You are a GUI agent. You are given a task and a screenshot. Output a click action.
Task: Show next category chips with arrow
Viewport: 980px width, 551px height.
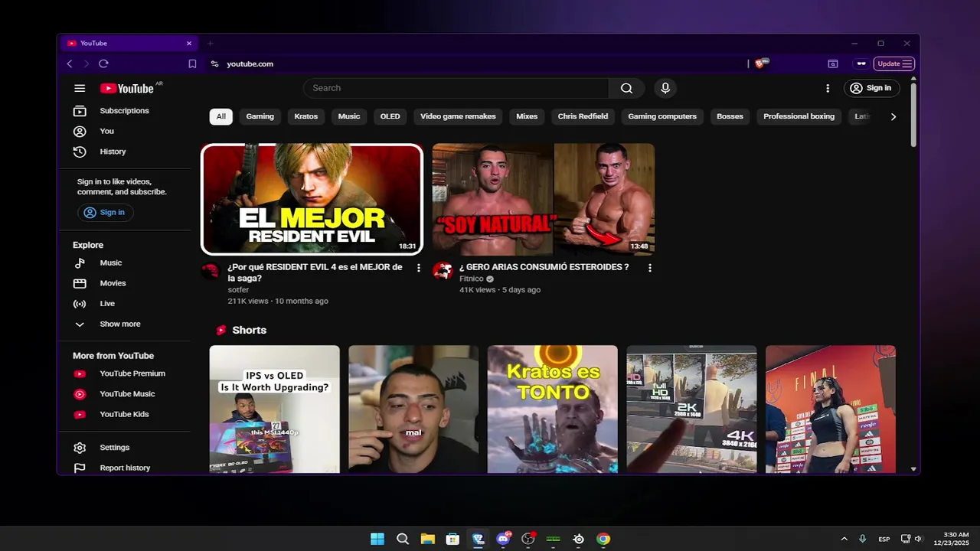893,116
